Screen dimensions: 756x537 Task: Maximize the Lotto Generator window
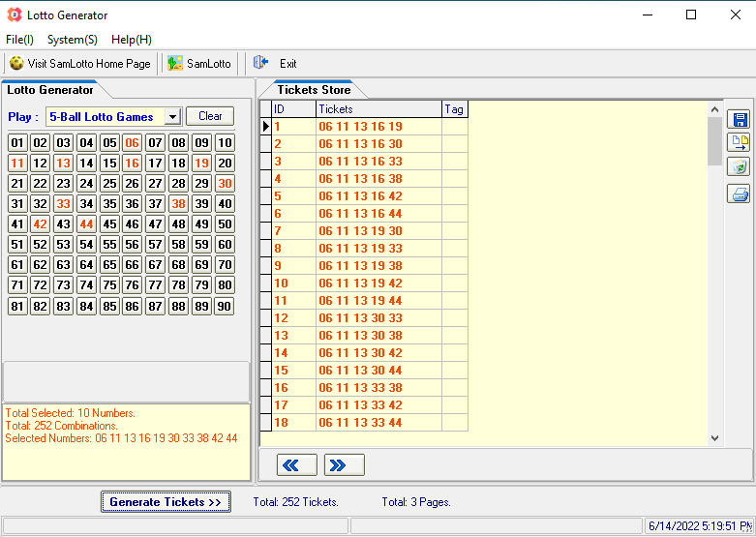[x=691, y=15]
